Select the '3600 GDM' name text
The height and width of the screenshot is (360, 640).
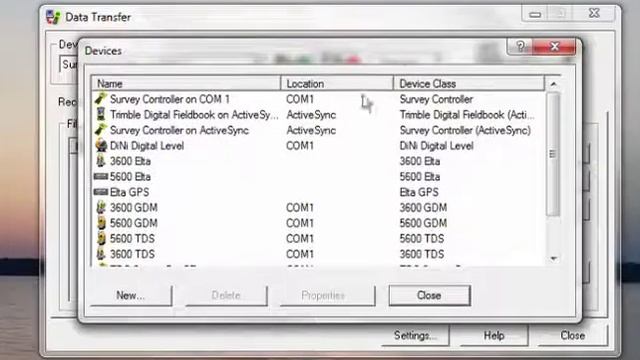point(133,208)
